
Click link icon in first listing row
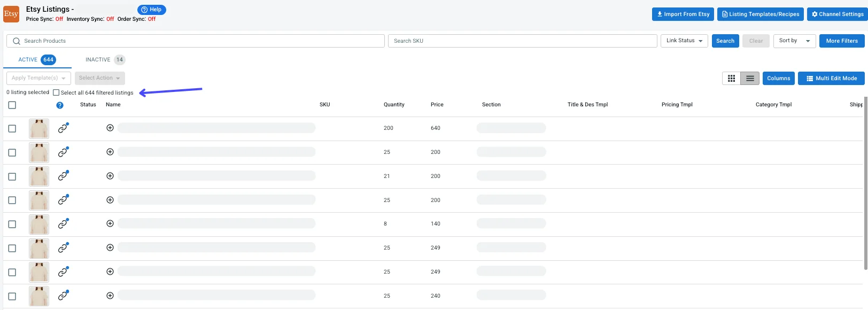click(x=63, y=128)
